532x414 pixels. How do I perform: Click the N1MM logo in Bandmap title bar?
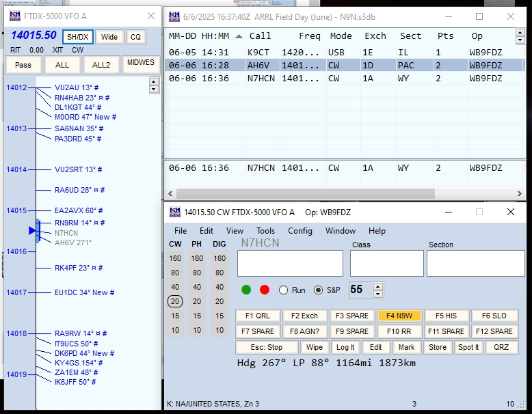click(x=14, y=16)
